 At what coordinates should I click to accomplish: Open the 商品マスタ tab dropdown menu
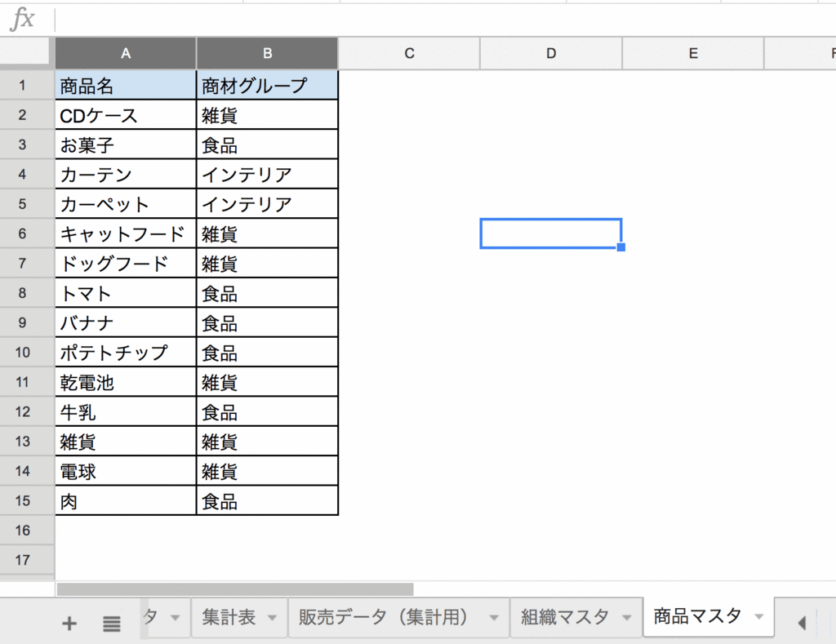[x=759, y=618]
